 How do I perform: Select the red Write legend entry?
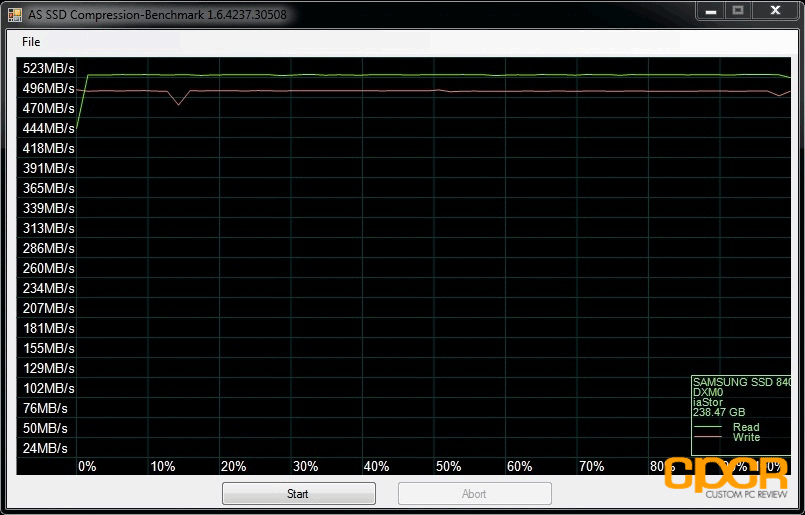tap(745, 437)
